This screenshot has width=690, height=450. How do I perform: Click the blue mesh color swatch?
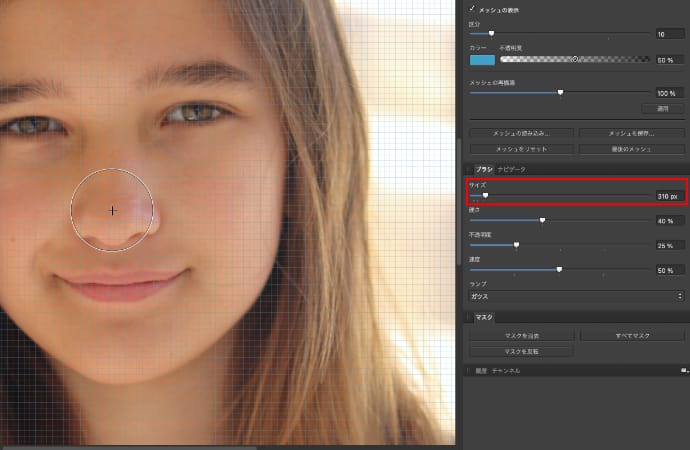(482, 60)
